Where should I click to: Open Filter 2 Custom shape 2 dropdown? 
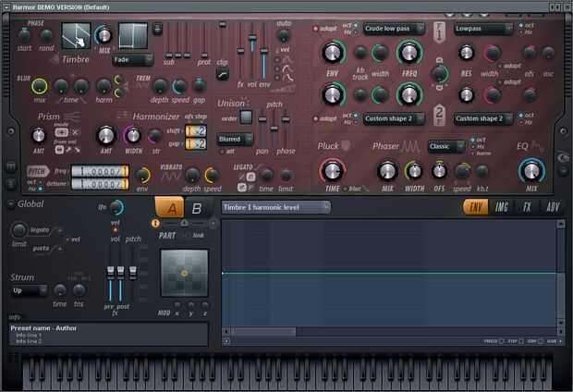394,118
